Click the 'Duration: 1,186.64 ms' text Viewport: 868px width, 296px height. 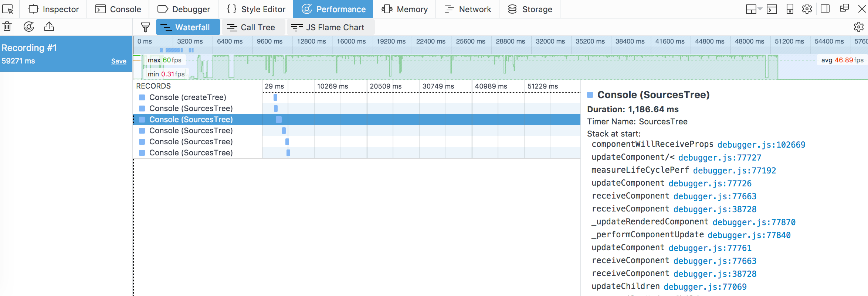point(633,109)
